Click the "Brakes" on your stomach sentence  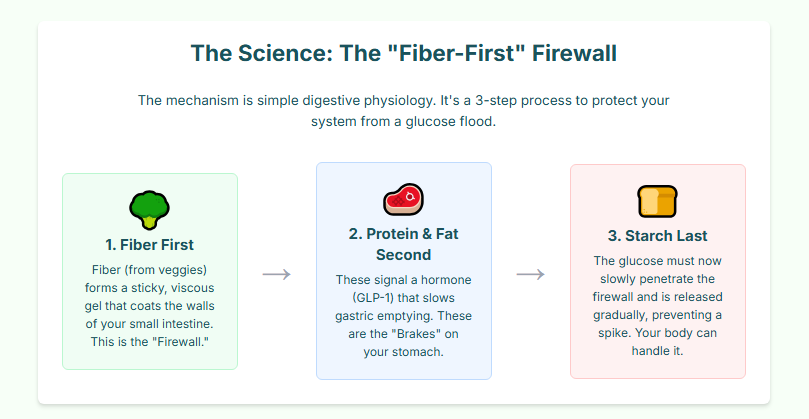coord(404,342)
